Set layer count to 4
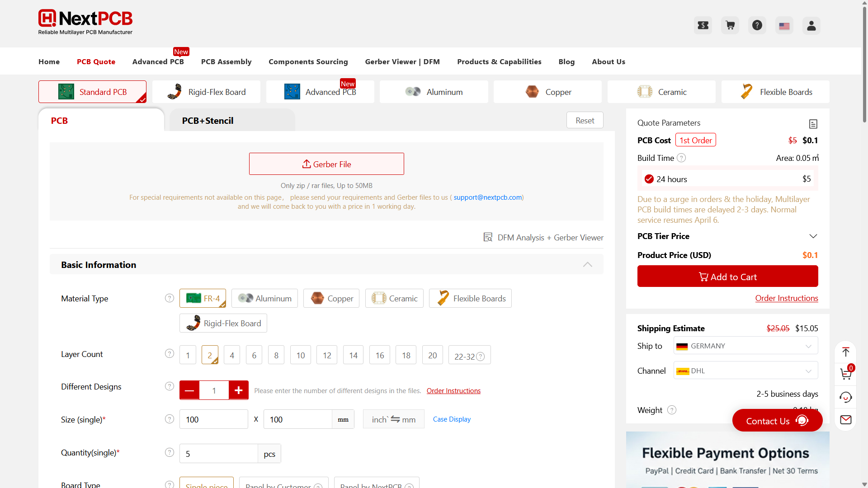Image resolution: width=868 pixels, height=488 pixels. (232, 355)
